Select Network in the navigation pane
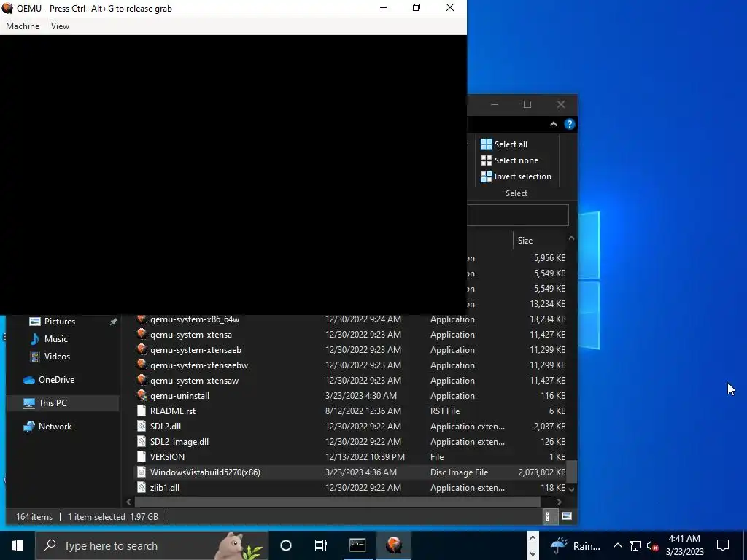 tap(55, 426)
